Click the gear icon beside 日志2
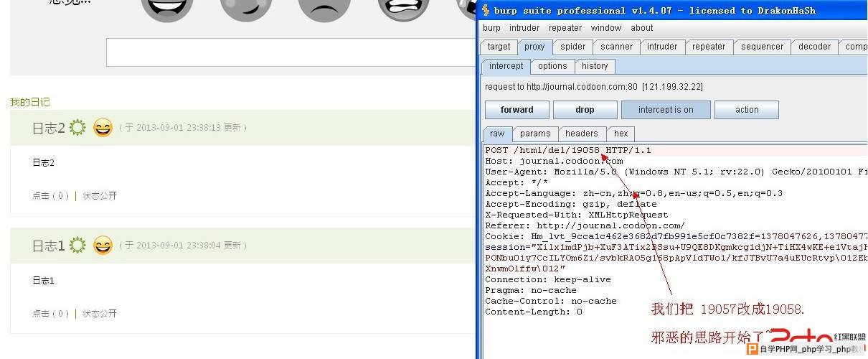 coord(77,128)
